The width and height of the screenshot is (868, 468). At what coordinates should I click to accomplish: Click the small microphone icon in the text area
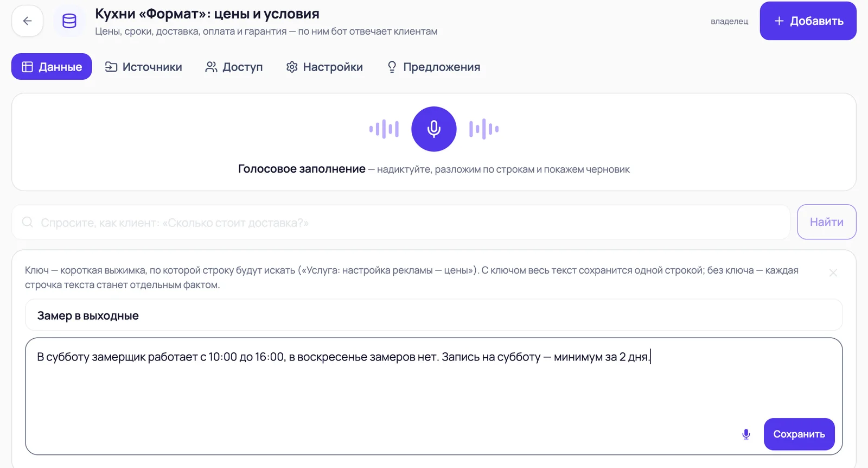746,434
